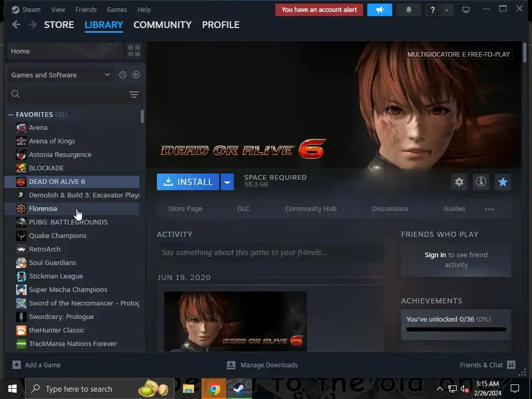
Task: Click the RetroArch game icon
Action: point(21,249)
